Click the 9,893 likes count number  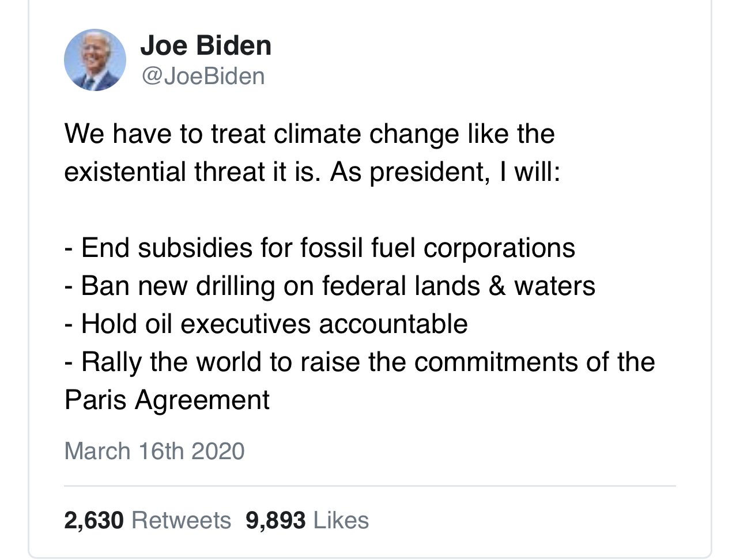point(275,520)
